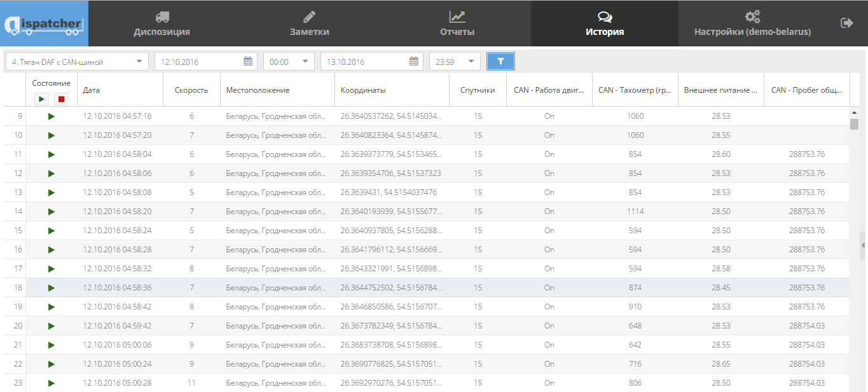Click green play state icon in row 18
This screenshot has width=868, height=392.
(x=52, y=288)
